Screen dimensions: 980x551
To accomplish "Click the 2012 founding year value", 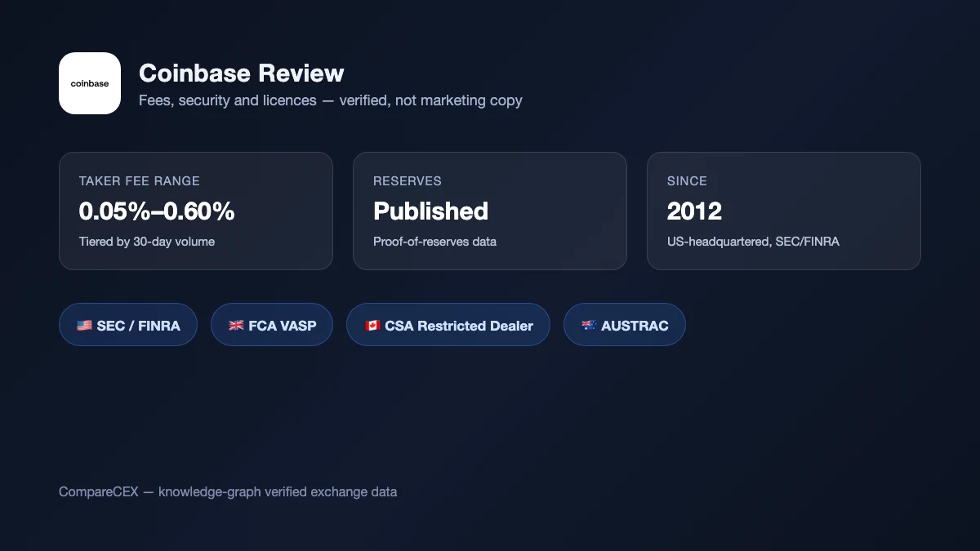I will click(694, 211).
